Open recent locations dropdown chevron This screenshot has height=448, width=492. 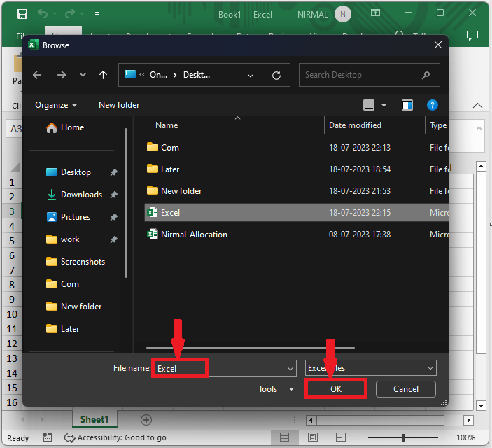tap(83, 75)
